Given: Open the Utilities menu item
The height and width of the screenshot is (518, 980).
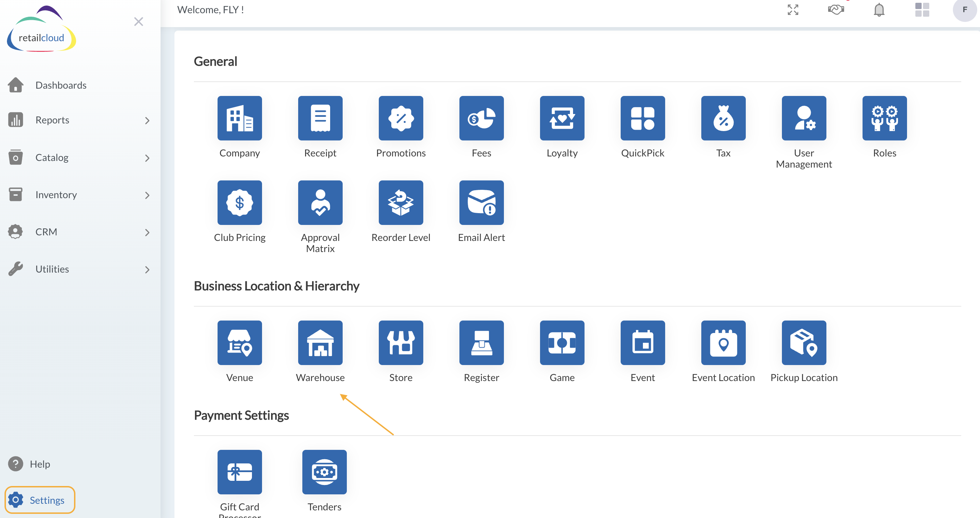Looking at the screenshot, I should [79, 269].
